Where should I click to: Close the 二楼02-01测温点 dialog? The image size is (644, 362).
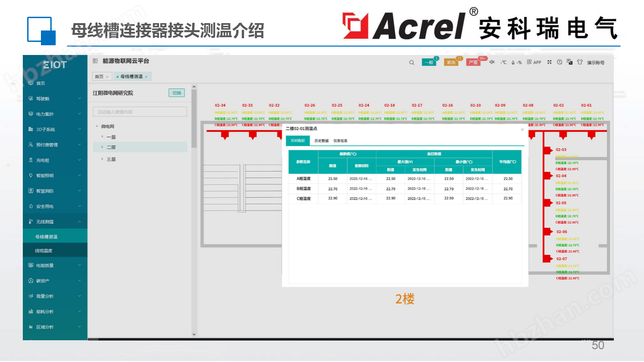click(x=522, y=130)
